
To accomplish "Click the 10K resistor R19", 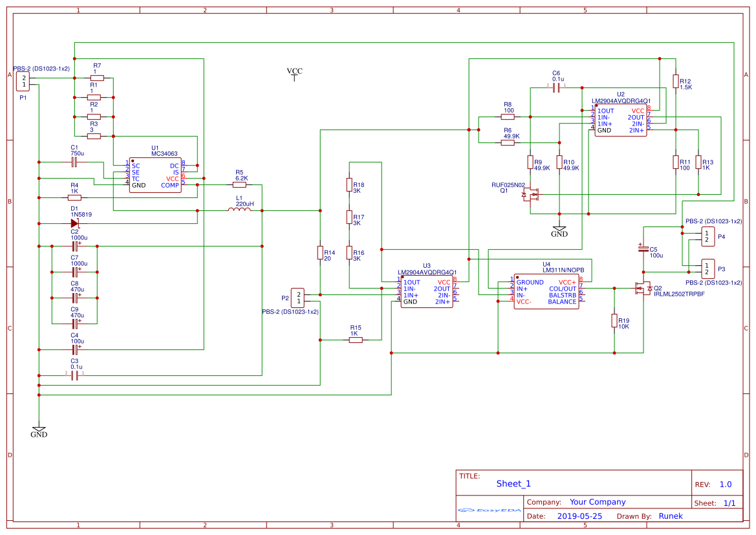I will pyautogui.click(x=613, y=322).
